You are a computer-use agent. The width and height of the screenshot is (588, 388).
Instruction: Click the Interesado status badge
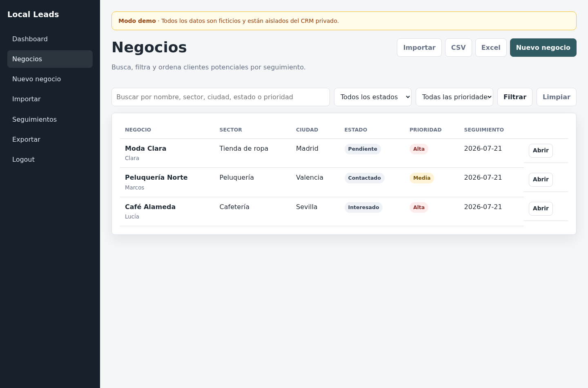click(x=363, y=207)
